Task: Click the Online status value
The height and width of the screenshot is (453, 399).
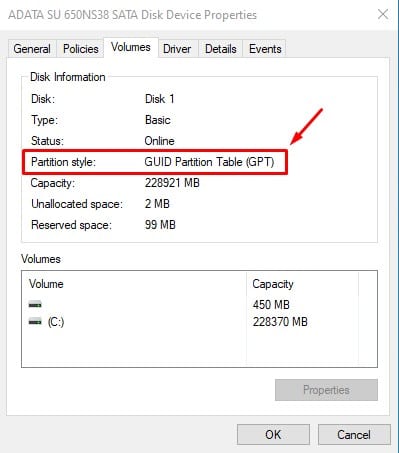Action: [x=159, y=141]
